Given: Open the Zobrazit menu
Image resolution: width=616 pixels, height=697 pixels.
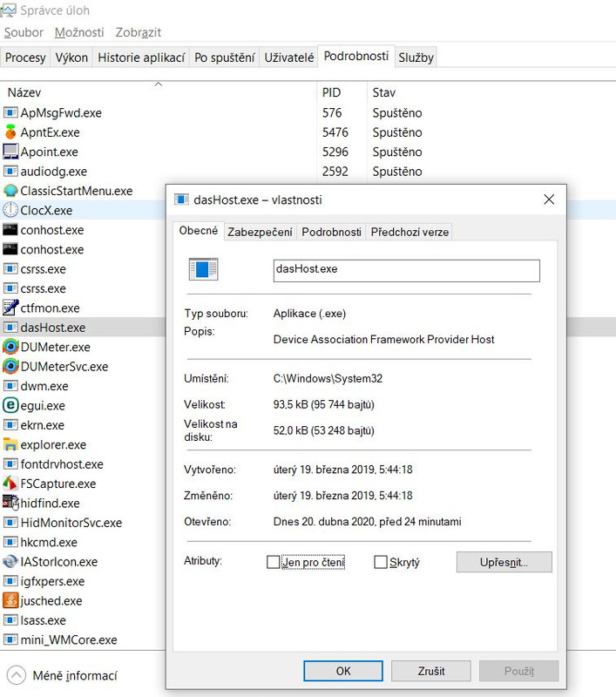Looking at the screenshot, I should coord(139,32).
